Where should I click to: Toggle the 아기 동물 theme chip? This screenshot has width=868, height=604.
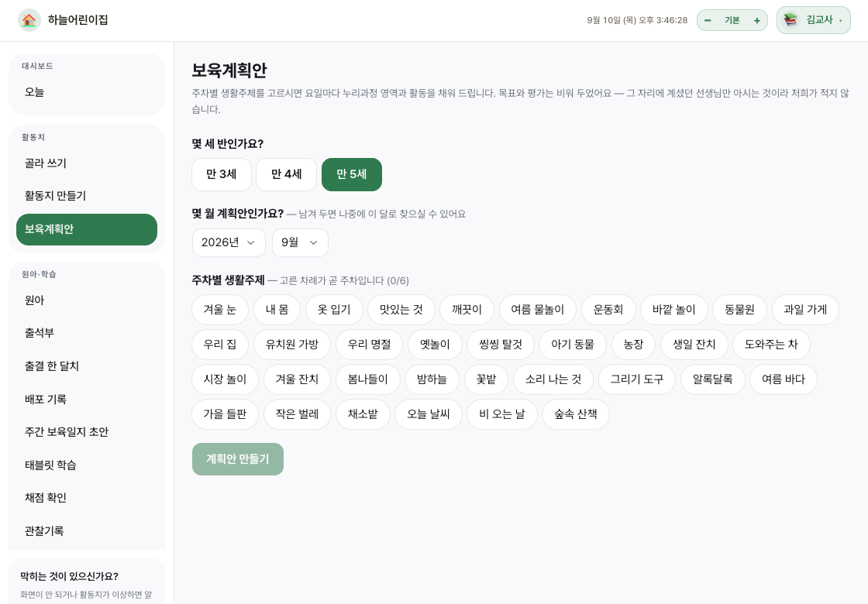573,345
